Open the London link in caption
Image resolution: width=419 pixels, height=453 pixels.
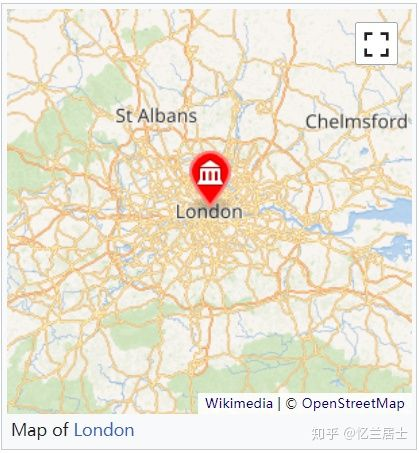pyautogui.click(x=104, y=430)
